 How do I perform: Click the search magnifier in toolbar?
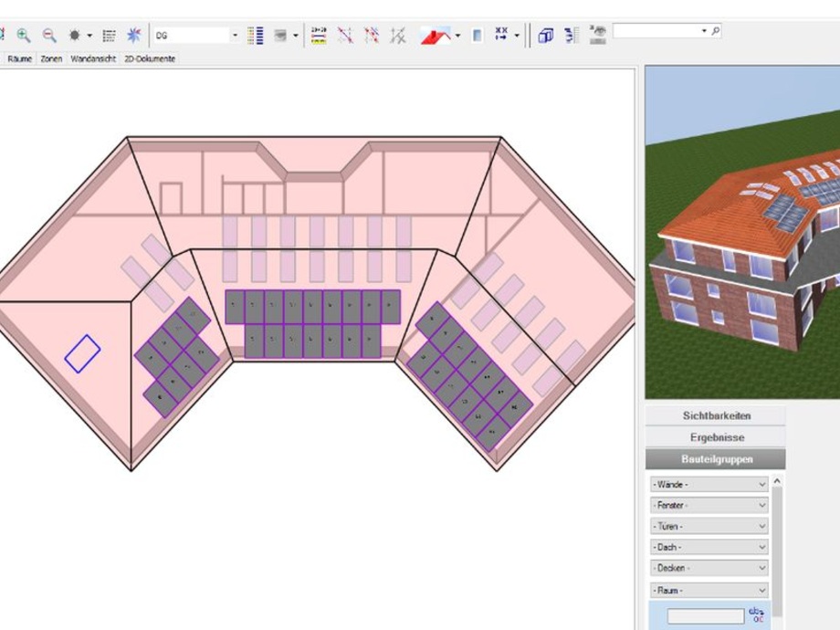tap(715, 31)
